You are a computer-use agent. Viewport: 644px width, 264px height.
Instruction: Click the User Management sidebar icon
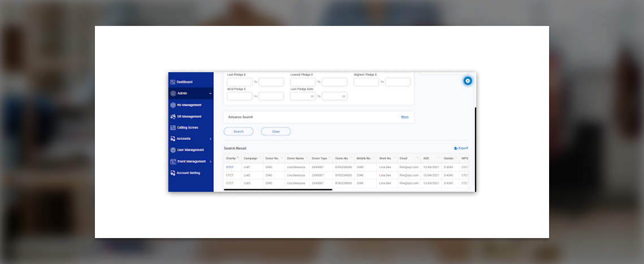173,150
